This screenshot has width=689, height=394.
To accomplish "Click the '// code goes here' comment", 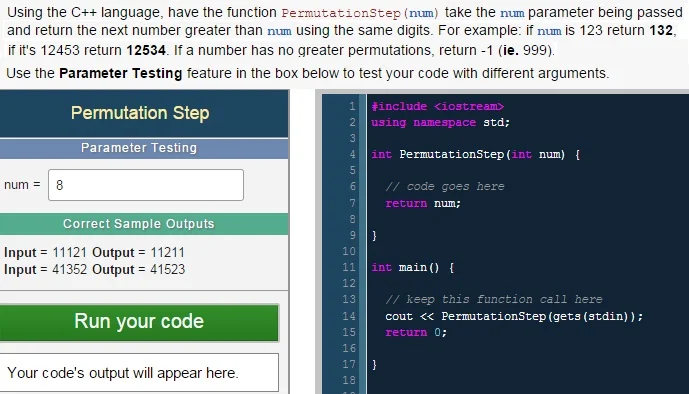I will (445, 187).
